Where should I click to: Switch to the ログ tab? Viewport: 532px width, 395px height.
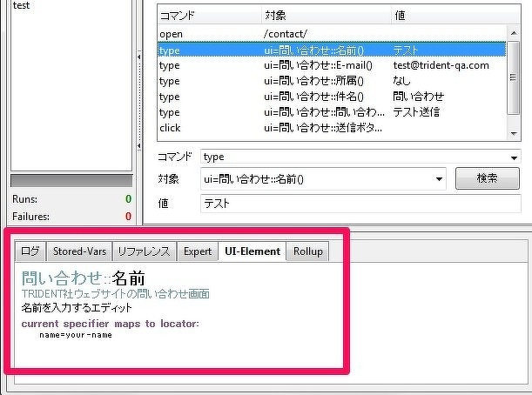pyautogui.click(x=30, y=251)
